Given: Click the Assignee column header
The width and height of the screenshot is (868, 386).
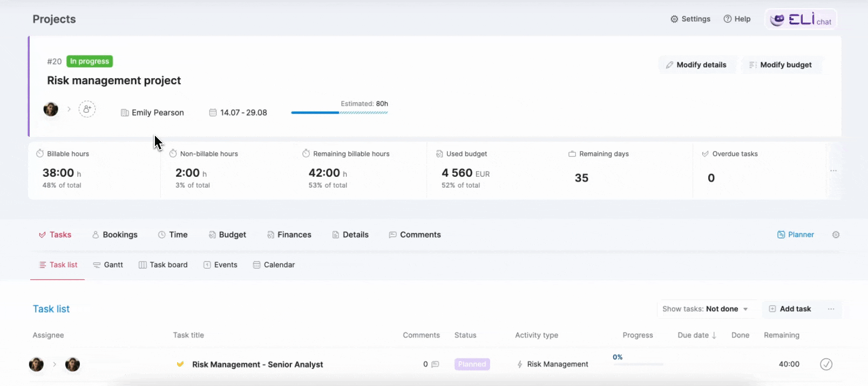Looking at the screenshot, I should [x=48, y=335].
